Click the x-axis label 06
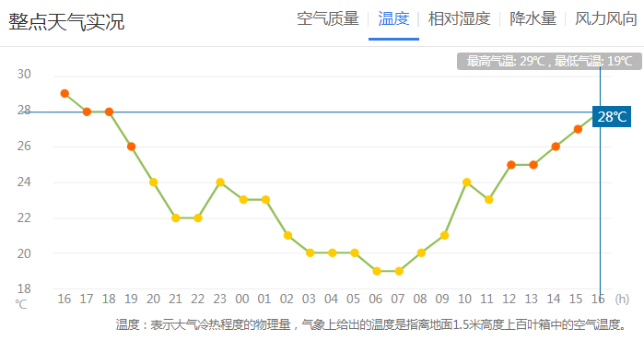644x341 pixels. pos(375,300)
